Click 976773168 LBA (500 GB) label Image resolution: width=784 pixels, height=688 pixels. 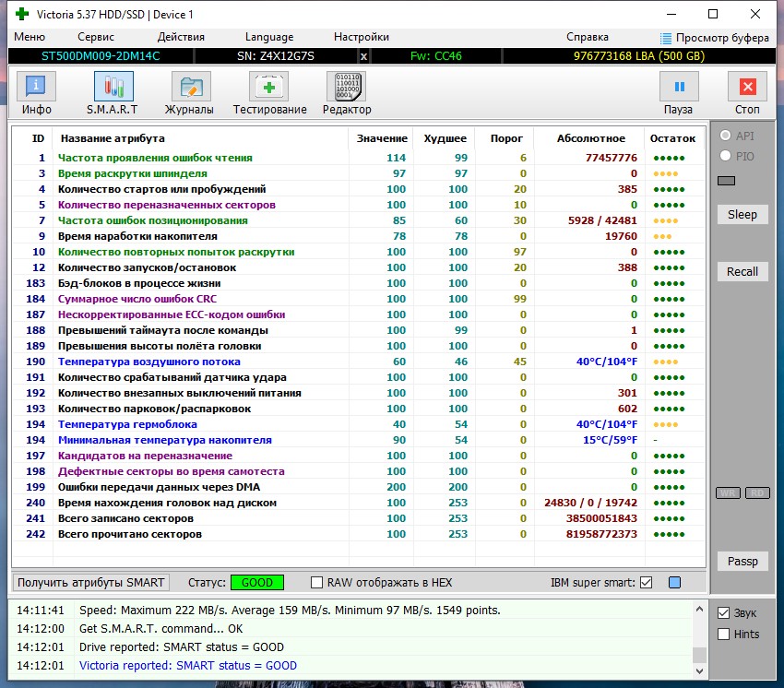coord(639,56)
